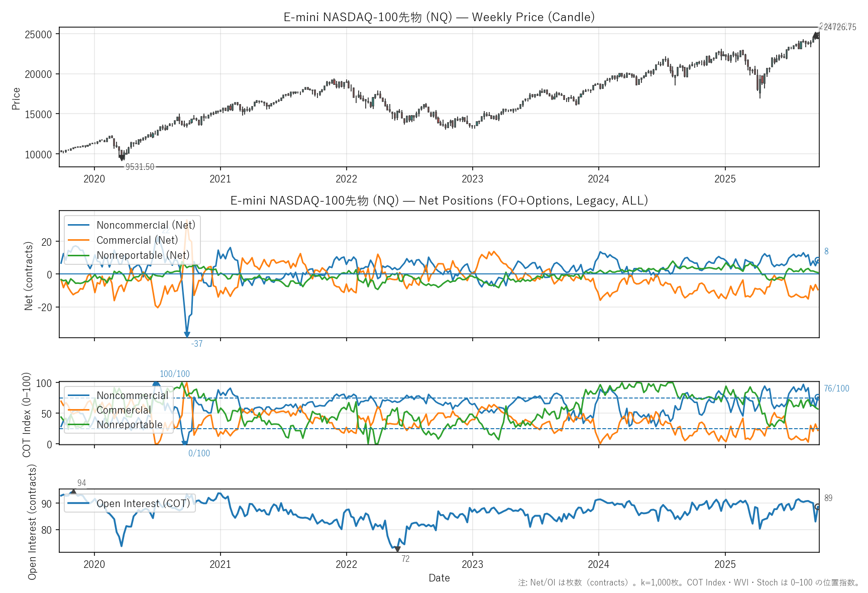Viewport: 868px width, 593px height.
Task: Click the Date axis label at the bottom
Action: point(439,578)
